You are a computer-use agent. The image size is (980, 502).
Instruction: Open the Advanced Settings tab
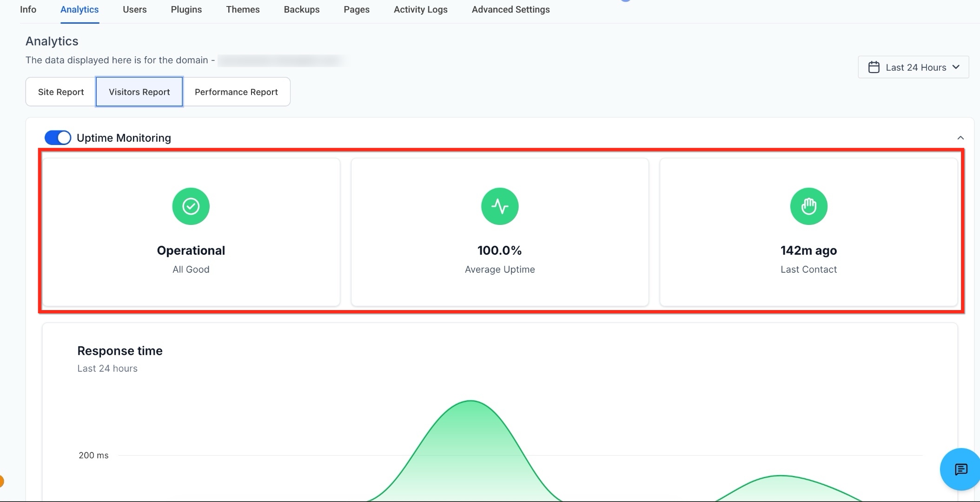[x=510, y=10]
